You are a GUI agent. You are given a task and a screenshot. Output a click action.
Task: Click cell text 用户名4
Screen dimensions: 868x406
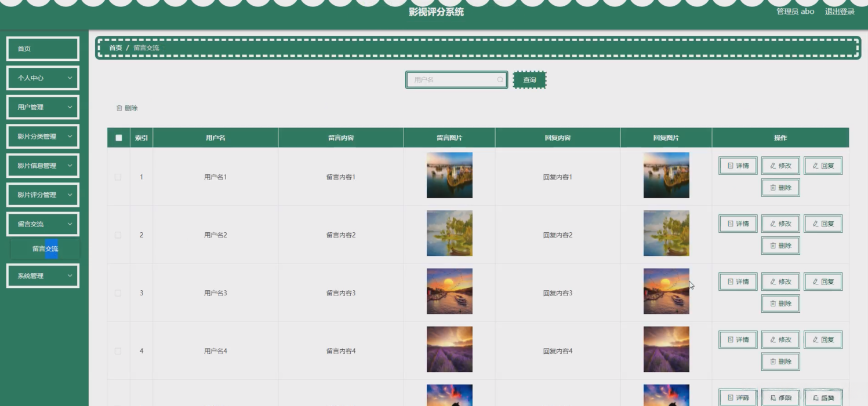pyautogui.click(x=216, y=351)
